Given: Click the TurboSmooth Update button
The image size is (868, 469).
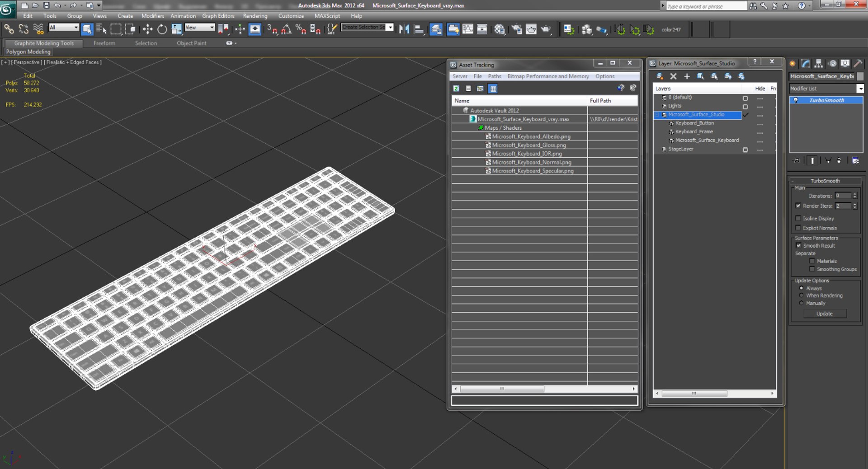Looking at the screenshot, I should tap(825, 314).
